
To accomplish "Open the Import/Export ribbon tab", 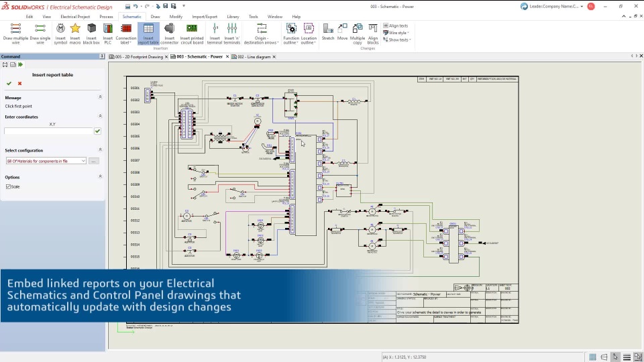I will tap(205, 17).
